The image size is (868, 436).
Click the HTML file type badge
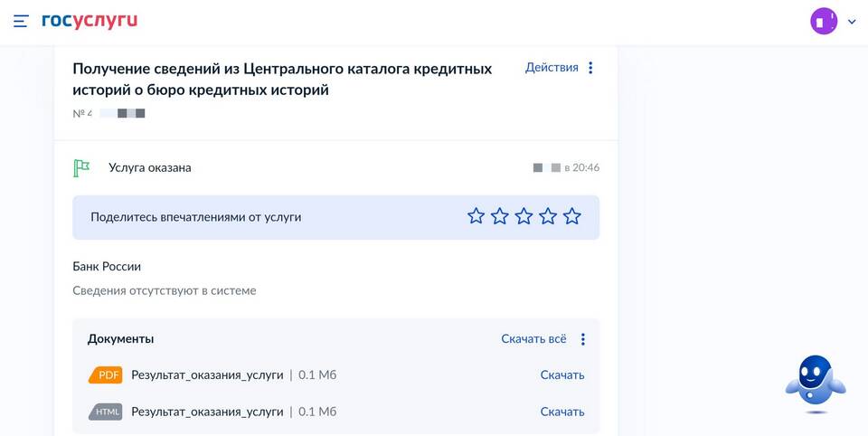click(x=106, y=412)
